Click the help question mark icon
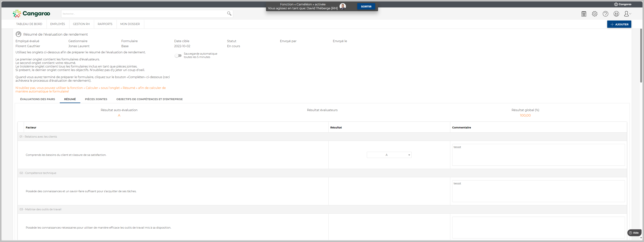The width and height of the screenshot is (644, 242). coord(605,14)
